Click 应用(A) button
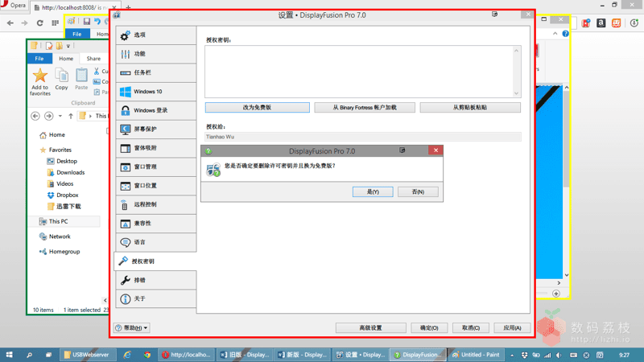 (x=512, y=327)
